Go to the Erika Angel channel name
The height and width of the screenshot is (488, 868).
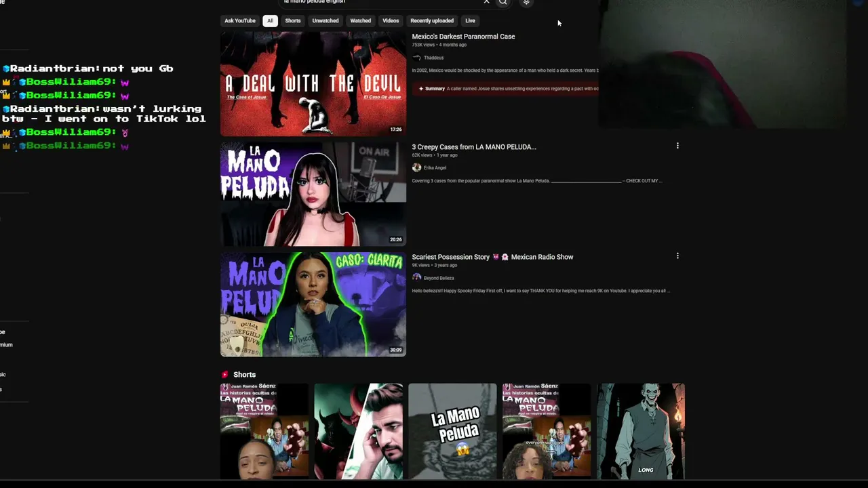pyautogui.click(x=435, y=167)
